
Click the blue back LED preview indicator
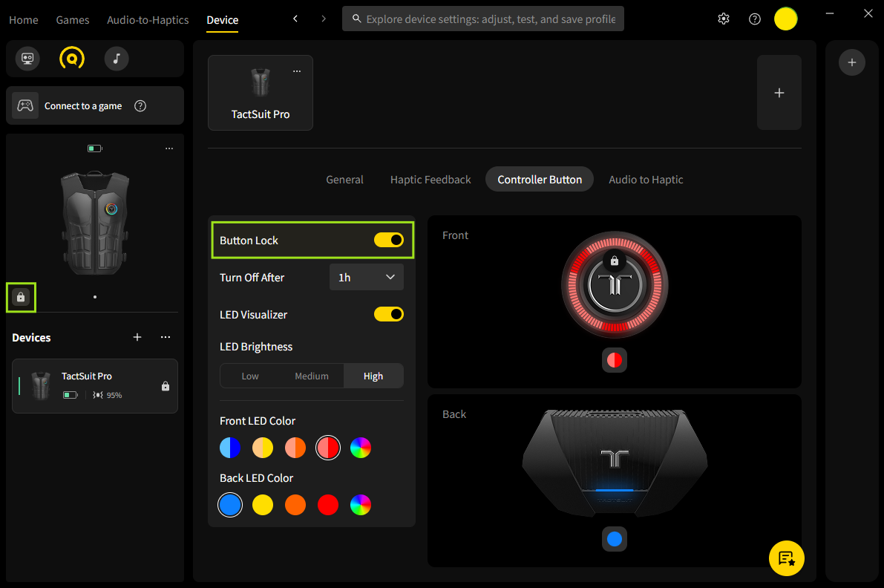615,539
